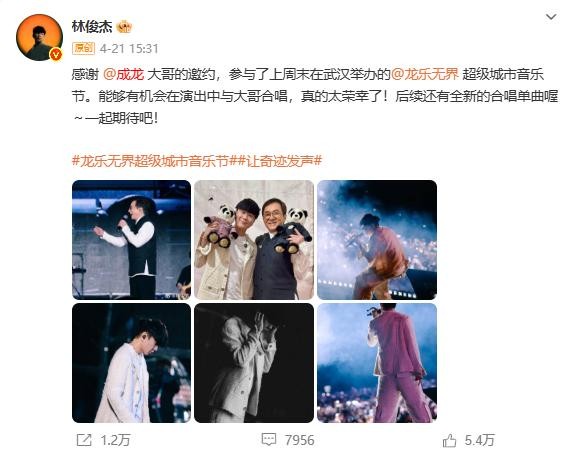Open the post options chevron menu
The height and width of the screenshot is (455, 566).
click(551, 17)
